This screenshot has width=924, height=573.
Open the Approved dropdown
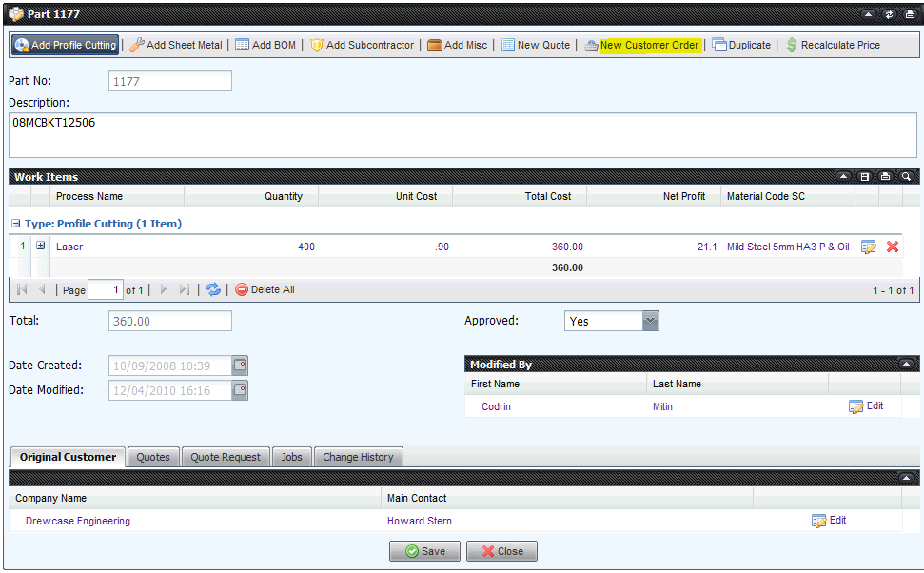click(650, 321)
